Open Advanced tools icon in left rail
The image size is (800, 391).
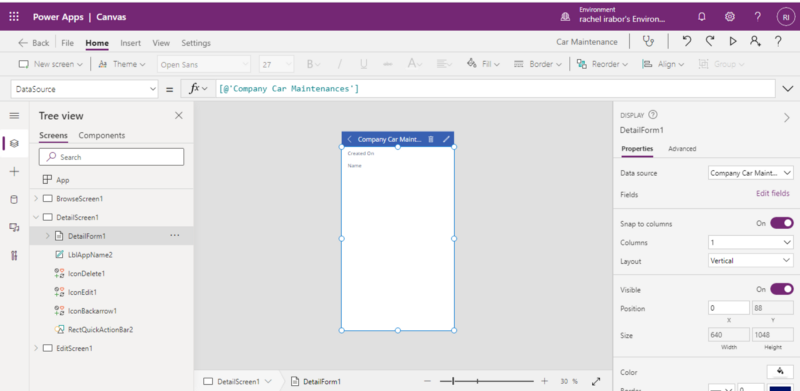coord(14,256)
